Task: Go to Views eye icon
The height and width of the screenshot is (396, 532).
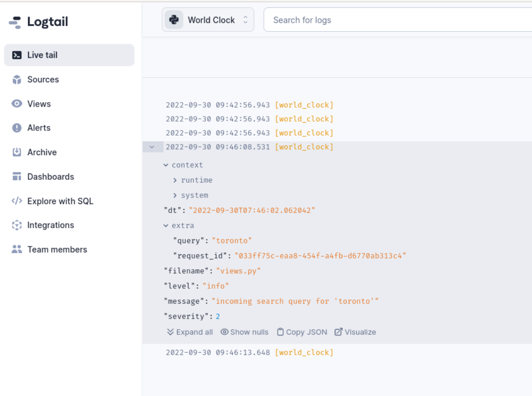Action: click(x=17, y=104)
